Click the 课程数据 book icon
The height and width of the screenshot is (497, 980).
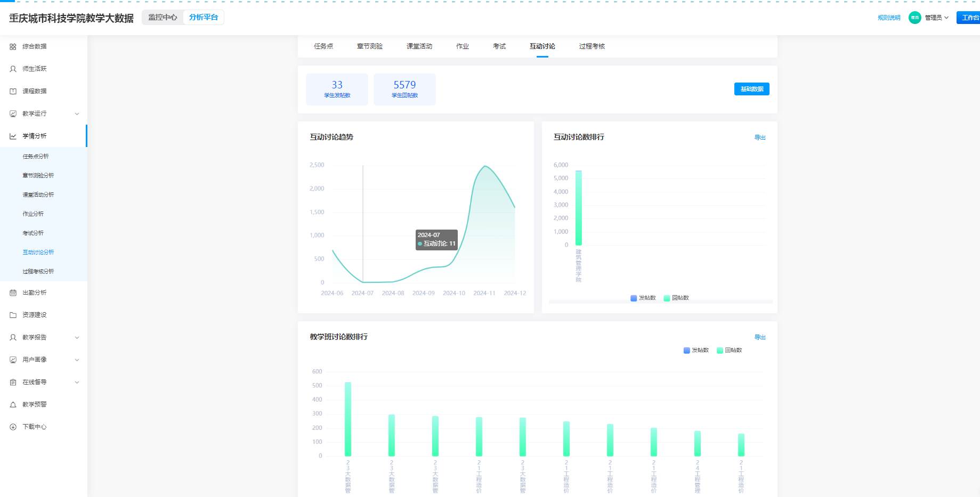tap(13, 92)
